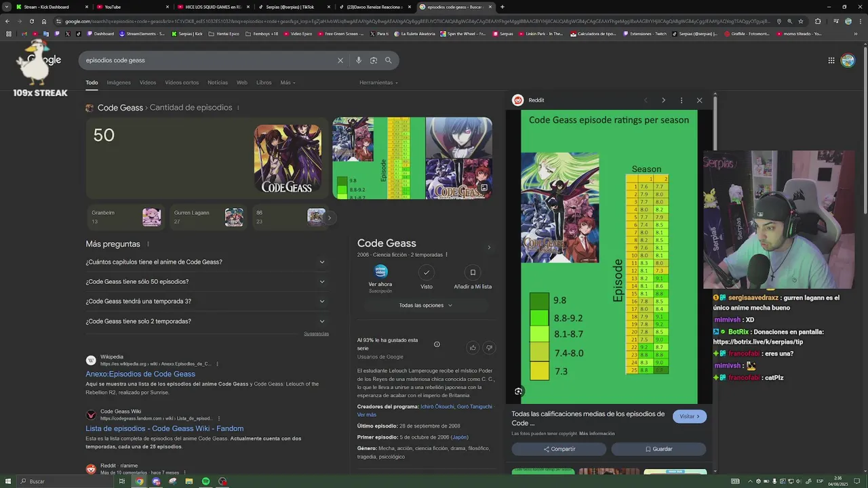Open Granbelm related show card
The width and height of the screenshot is (868, 488).
125,217
